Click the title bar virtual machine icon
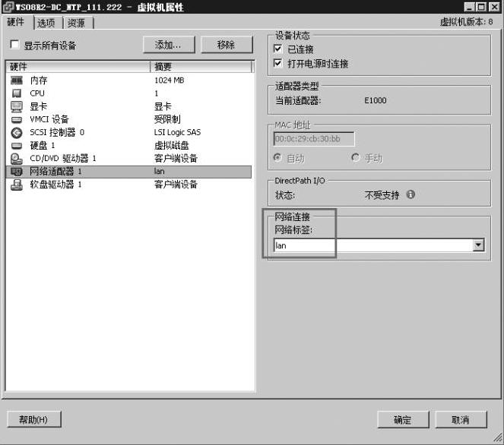The image size is (504, 445). coord(8,6)
